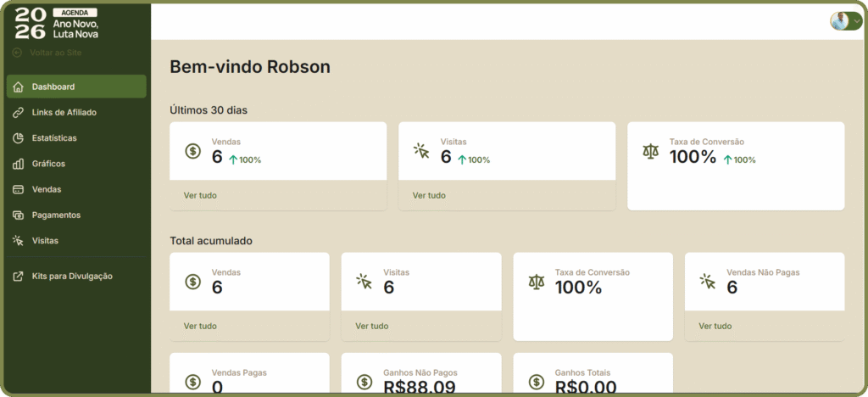Screen dimensions: 868x397
Task: Click the Kits para Divulgação external-link icon
Action: (x=19, y=277)
